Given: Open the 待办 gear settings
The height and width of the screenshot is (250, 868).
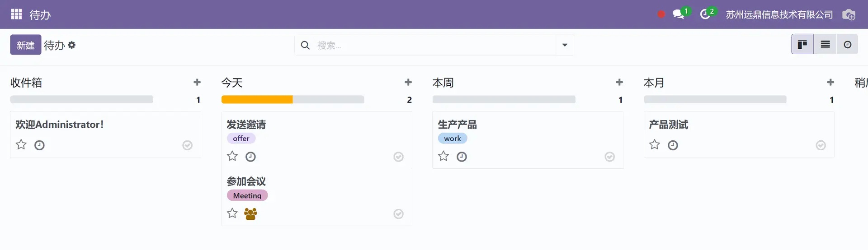Looking at the screenshot, I should [72, 45].
